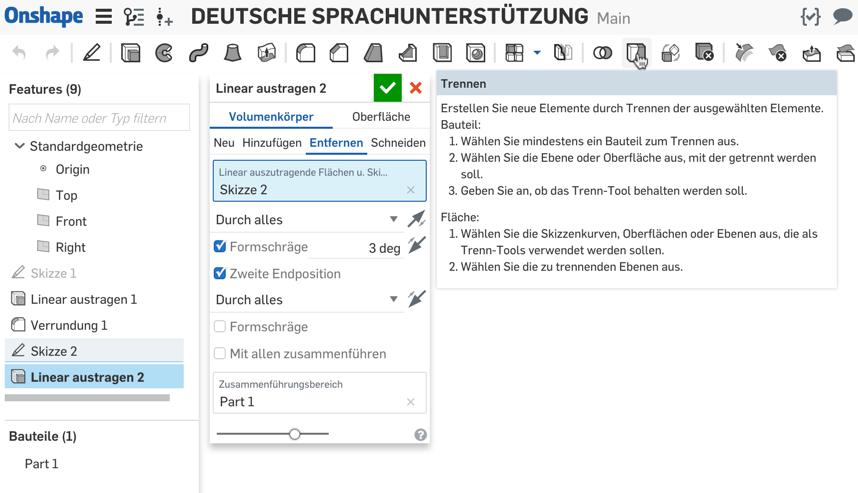
Task: Select the Sweep tool
Action: coord(198,53)
